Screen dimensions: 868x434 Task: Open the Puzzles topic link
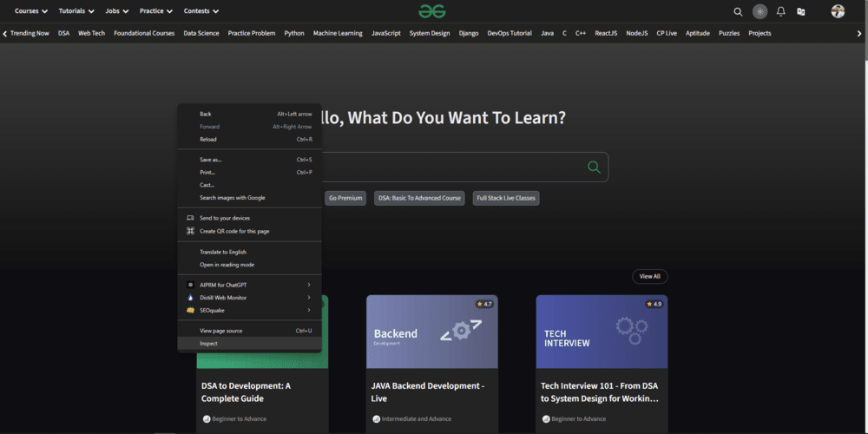729,33
